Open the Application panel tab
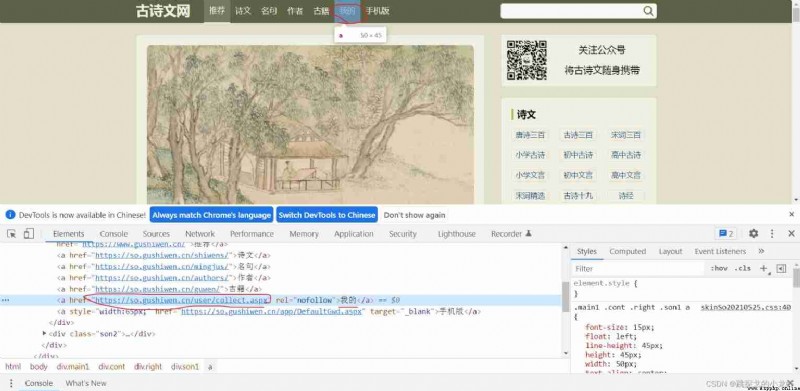The height and width of the screenshot is (391, 800). point(354,234)
